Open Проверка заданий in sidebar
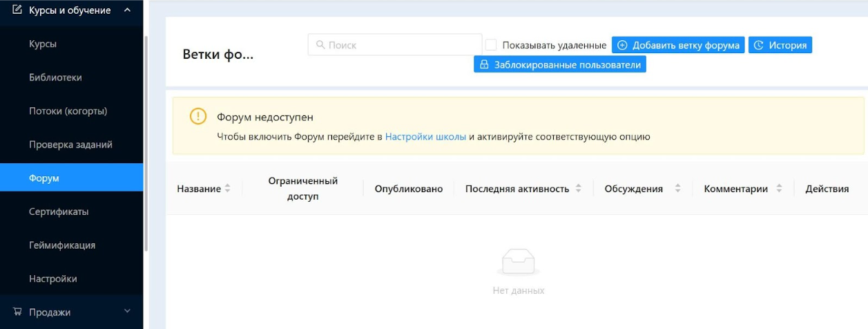The width and height of the screenshot is (868, 329). coord(70,144)
